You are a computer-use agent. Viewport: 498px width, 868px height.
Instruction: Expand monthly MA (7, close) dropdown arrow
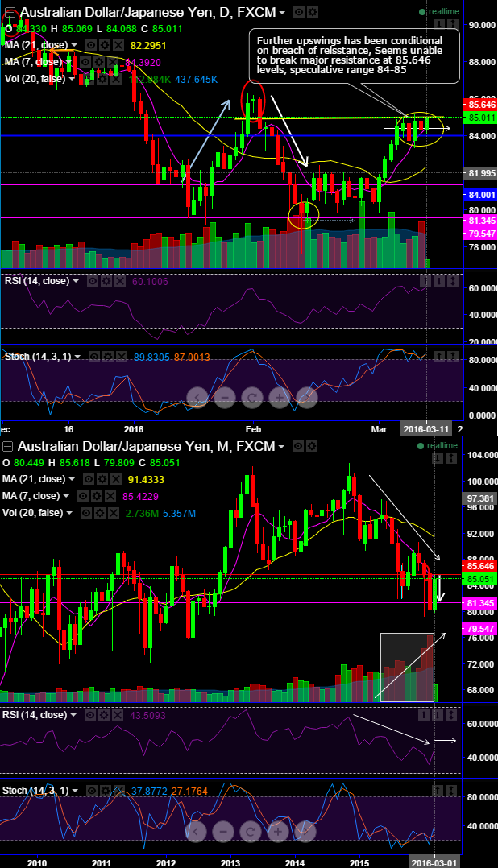click(66, 496)
